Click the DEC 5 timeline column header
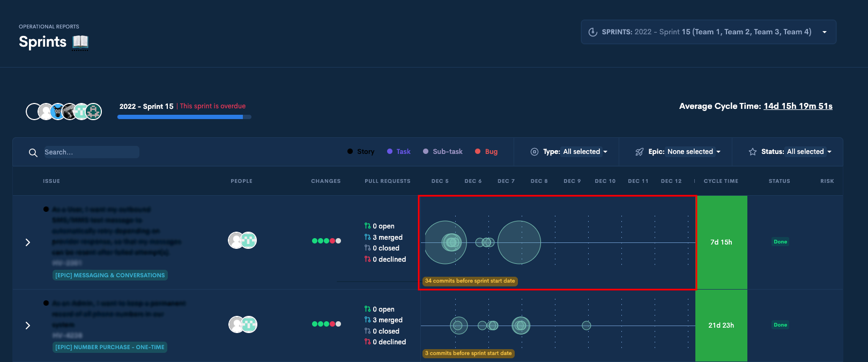Image resolution: width=868 pixels, height=362 pixels. [x=440, y=181]
